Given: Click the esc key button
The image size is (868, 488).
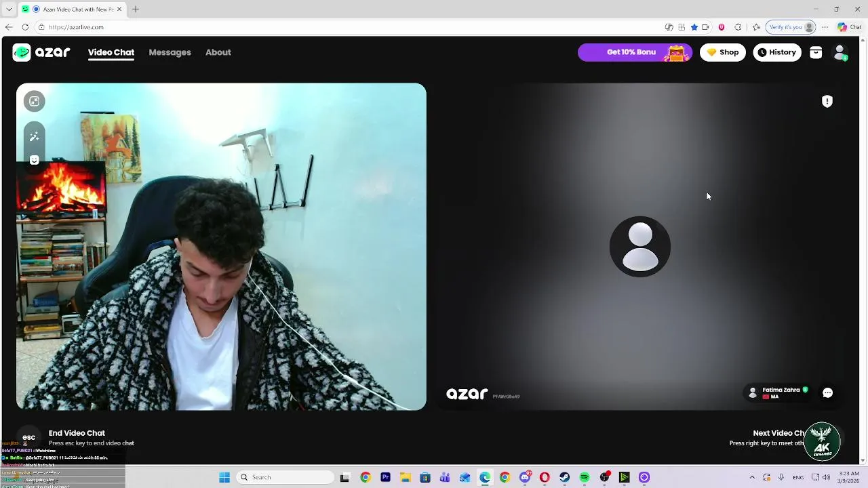Looking at the screenshot, I should [28, 437].
